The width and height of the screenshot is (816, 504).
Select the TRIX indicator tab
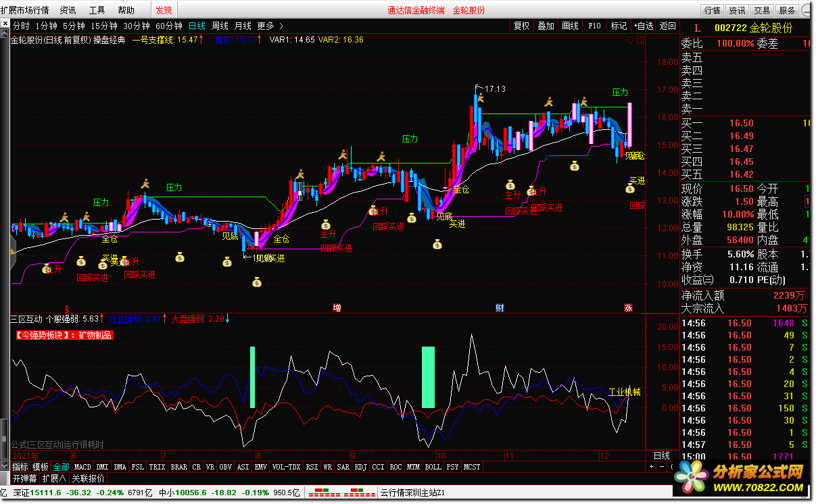pyautogui.click(x=157, y=467)
